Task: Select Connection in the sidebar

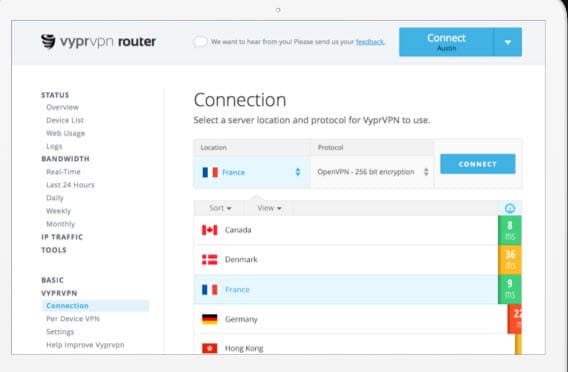Action: coord(95,306)
